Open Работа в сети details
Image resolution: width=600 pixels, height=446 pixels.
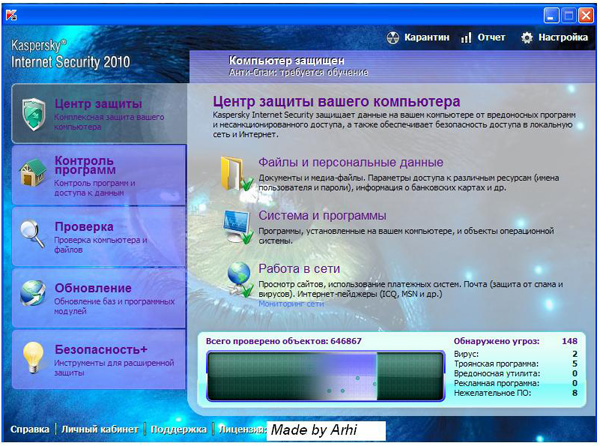coord(299,269)
